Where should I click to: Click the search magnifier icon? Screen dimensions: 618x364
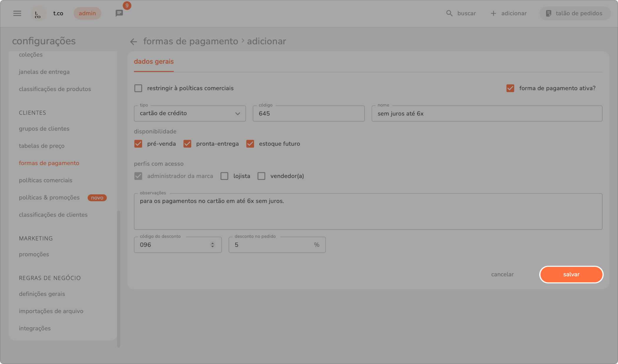pyautogui.click(x=449, y=13)
